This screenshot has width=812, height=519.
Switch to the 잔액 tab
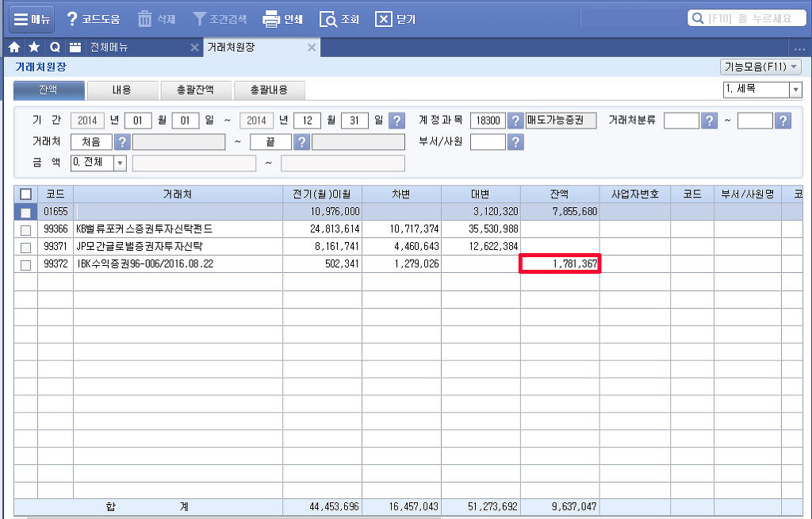click(48, 90)
